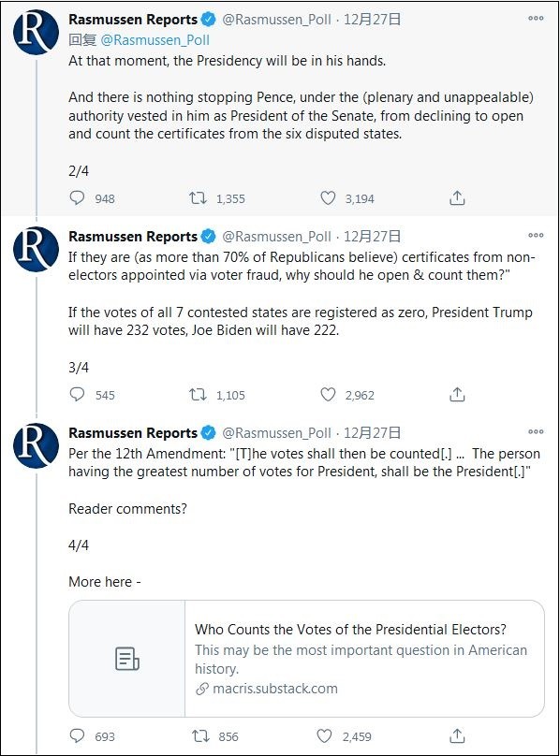Open more options menu on the 4/4 tweet

536,431
